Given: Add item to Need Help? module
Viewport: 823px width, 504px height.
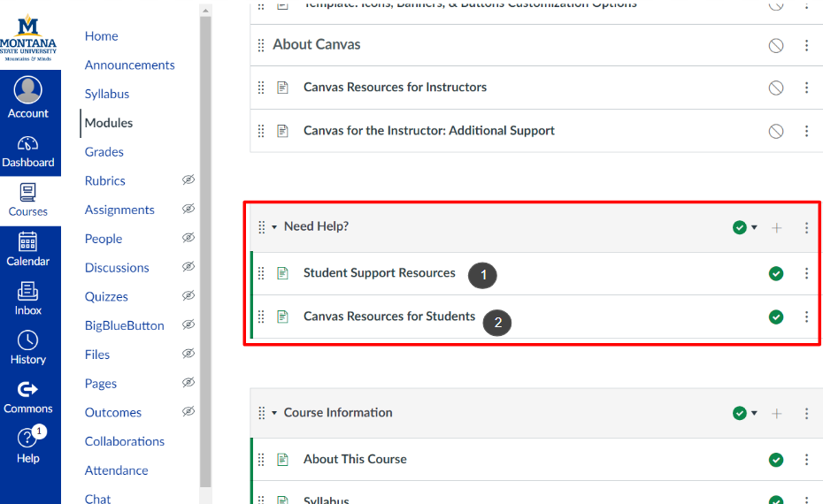Looking at the screenshot, I should tap(777, 227).
